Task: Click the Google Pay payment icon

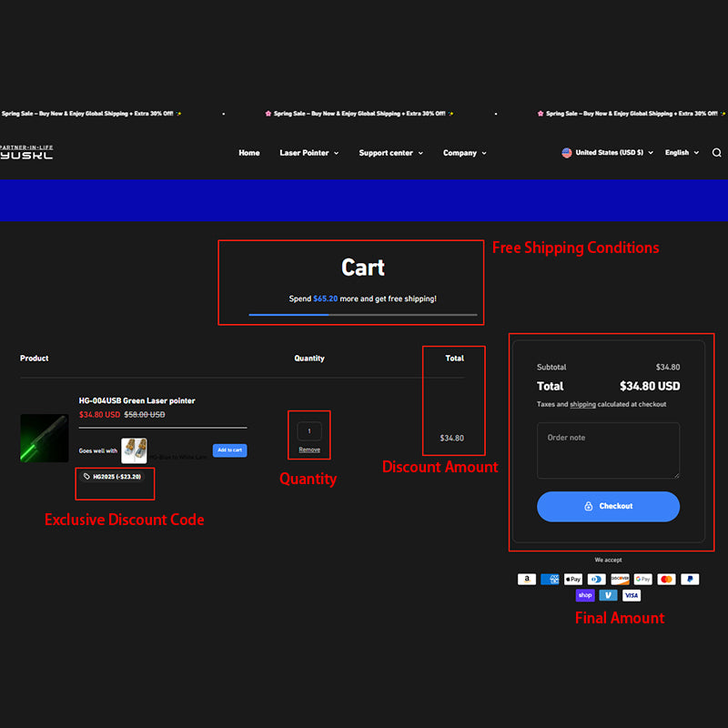Action: click(x=643, y=579)
